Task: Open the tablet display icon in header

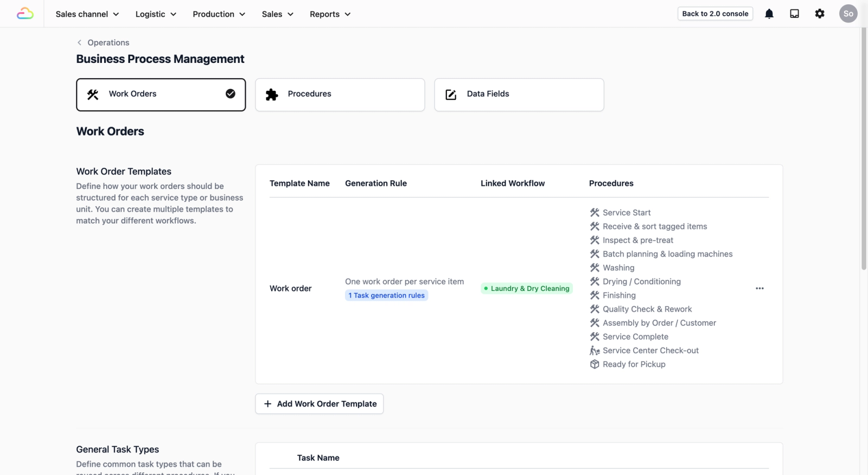Action: (794, 14)
